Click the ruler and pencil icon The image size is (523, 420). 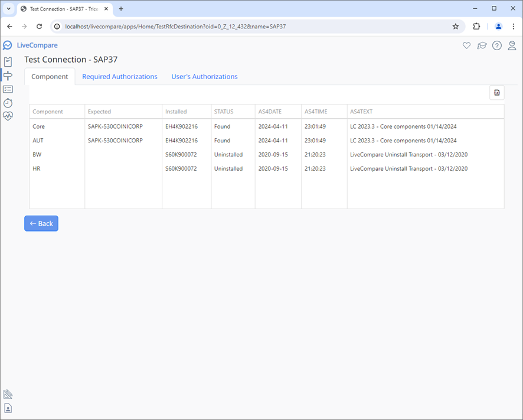[8, 395]
